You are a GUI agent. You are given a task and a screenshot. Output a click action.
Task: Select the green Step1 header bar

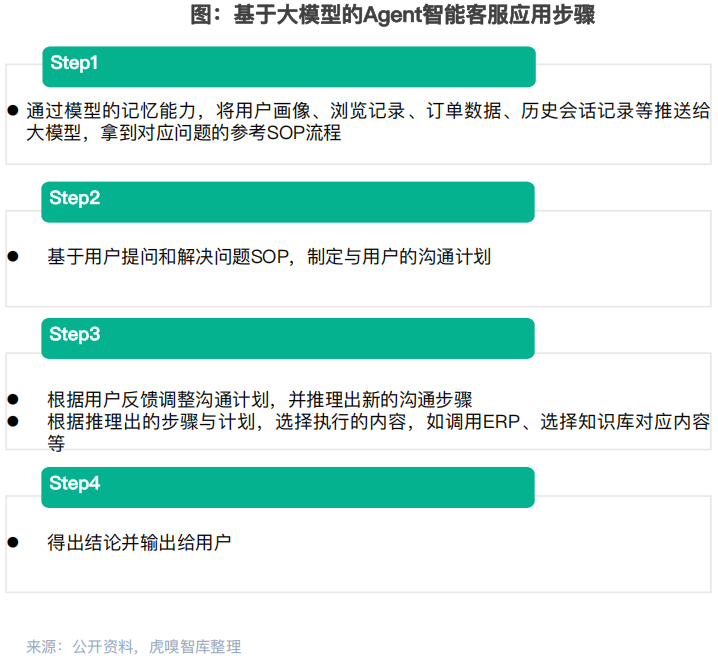tap(289, 67)
